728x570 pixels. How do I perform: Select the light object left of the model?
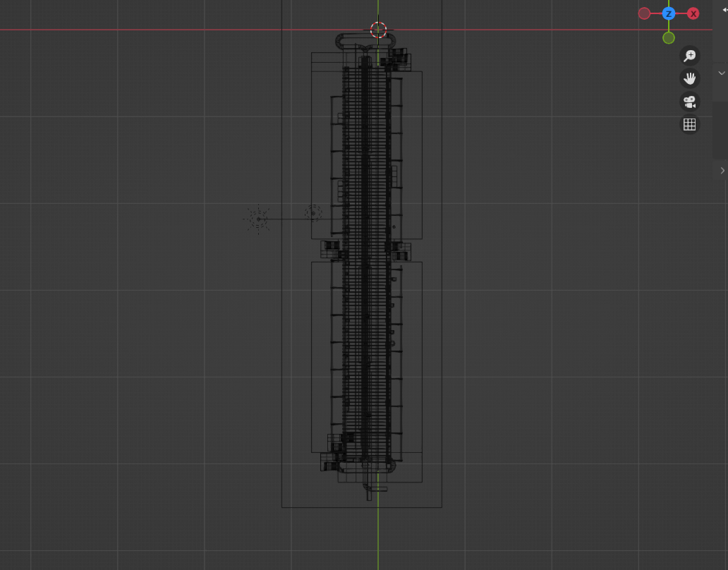pos(258,219)
